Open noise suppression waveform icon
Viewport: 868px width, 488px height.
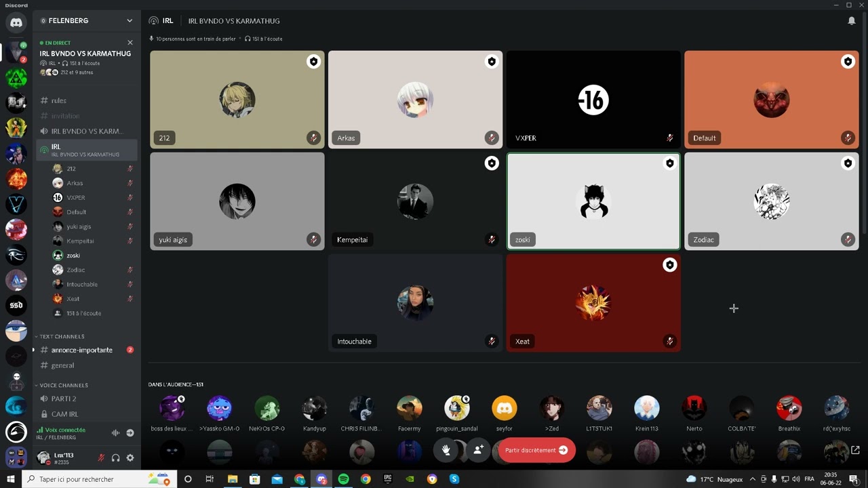(x=115, y=432)
